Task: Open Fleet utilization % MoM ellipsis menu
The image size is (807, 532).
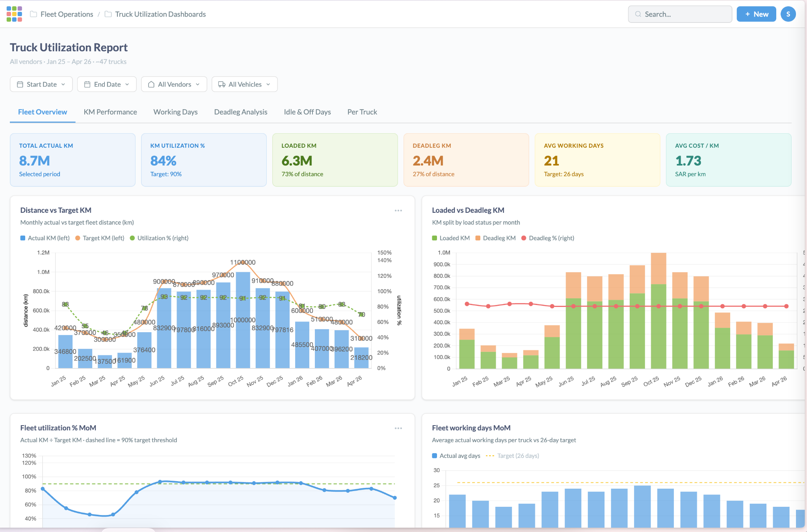Action: (x=398, y=428)
